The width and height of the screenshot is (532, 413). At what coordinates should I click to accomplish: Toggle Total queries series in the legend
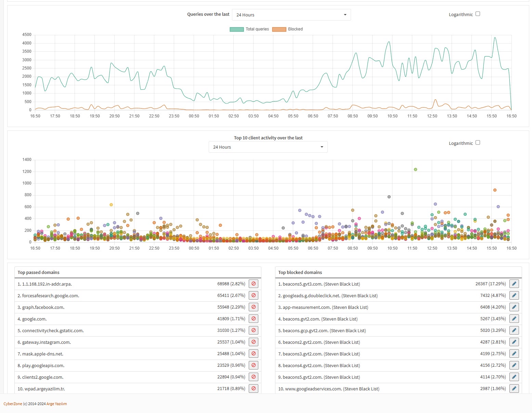pos(249,29)
